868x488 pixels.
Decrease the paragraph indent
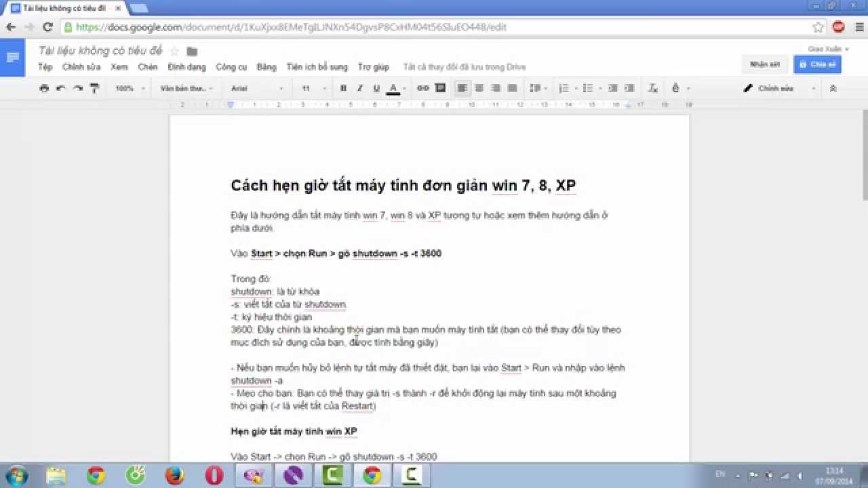pyautogui.click(x=613, y=88)
